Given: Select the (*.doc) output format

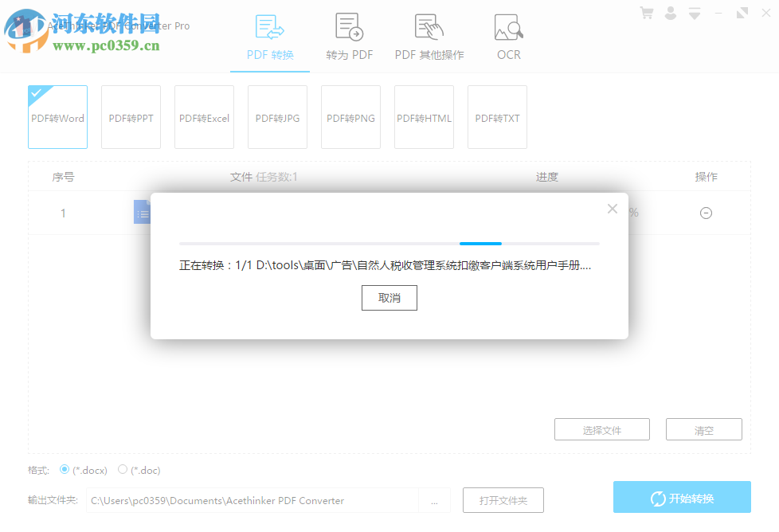Looking at the screenshot, I should pos(123,470).
